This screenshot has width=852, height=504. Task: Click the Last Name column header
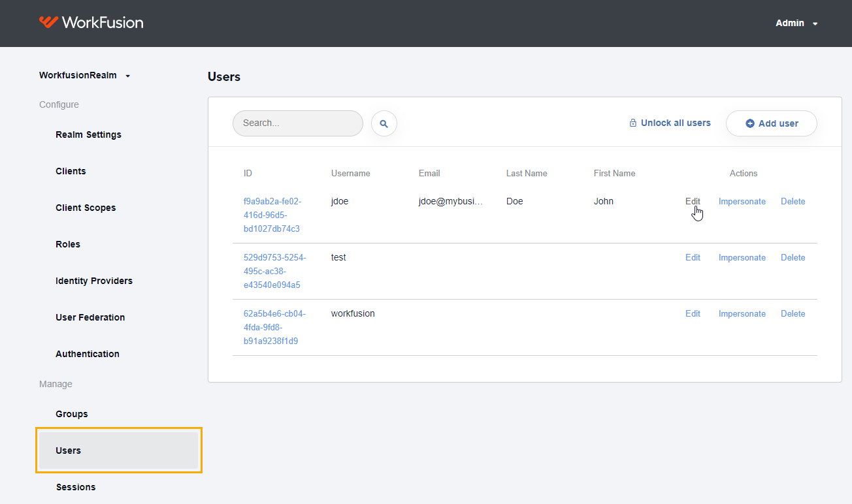click(527, 173)
